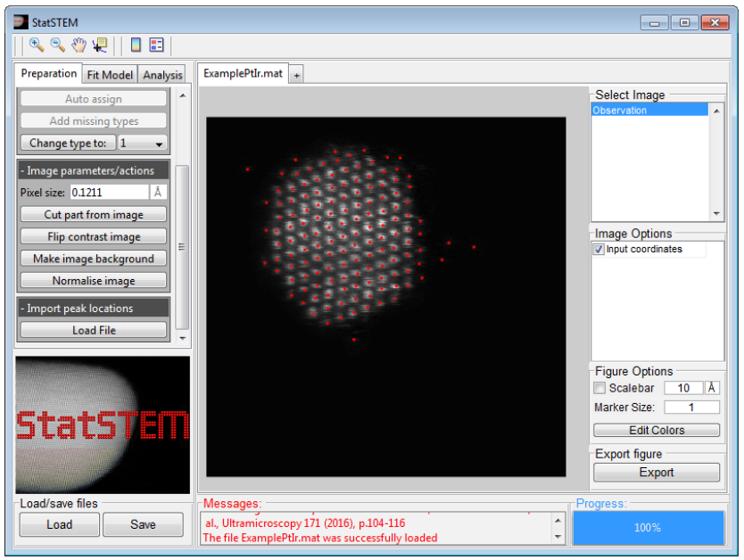Click the Pixel size input field
Screen dimensions: 744x560
(108, 192)
